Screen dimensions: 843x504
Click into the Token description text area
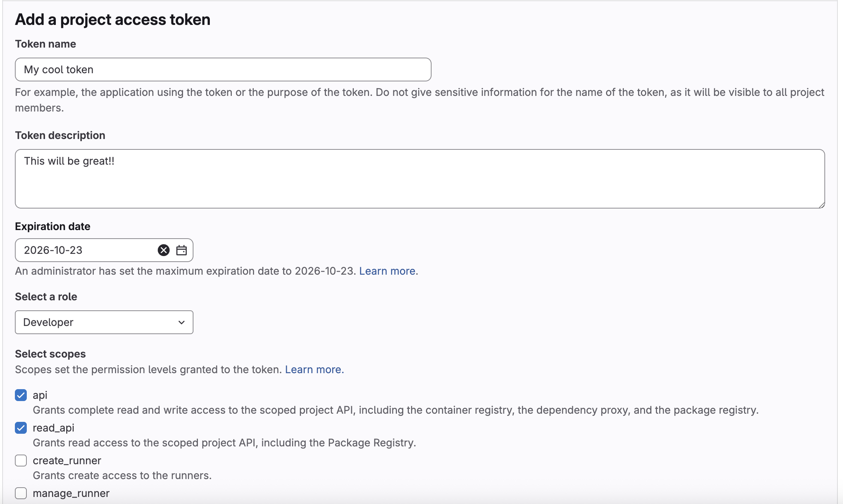coord(420,179)
